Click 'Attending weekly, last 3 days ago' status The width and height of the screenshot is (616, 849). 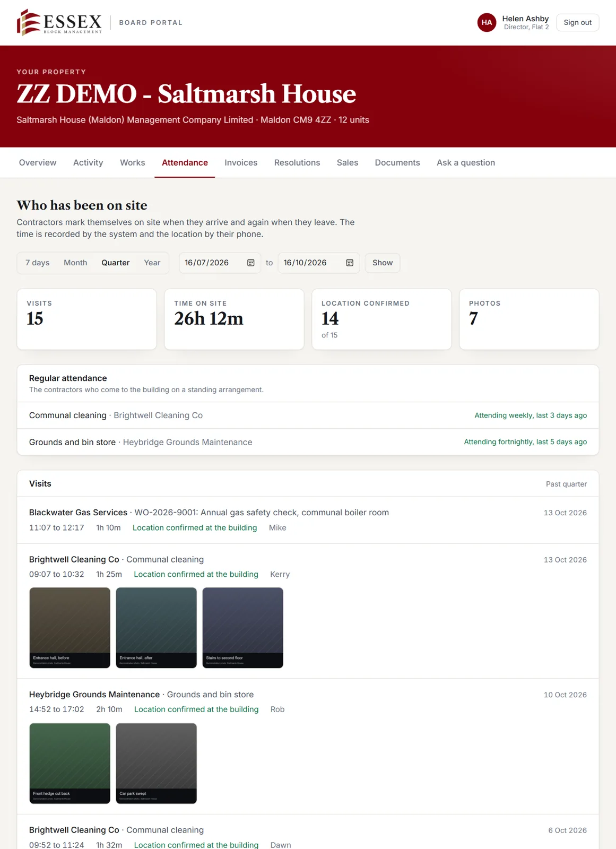[531, 415]
